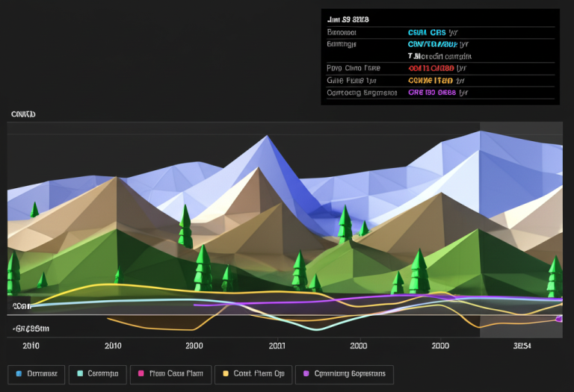
Task: Toggle the purple-swatch legend entry
Action: click(345, 374)
